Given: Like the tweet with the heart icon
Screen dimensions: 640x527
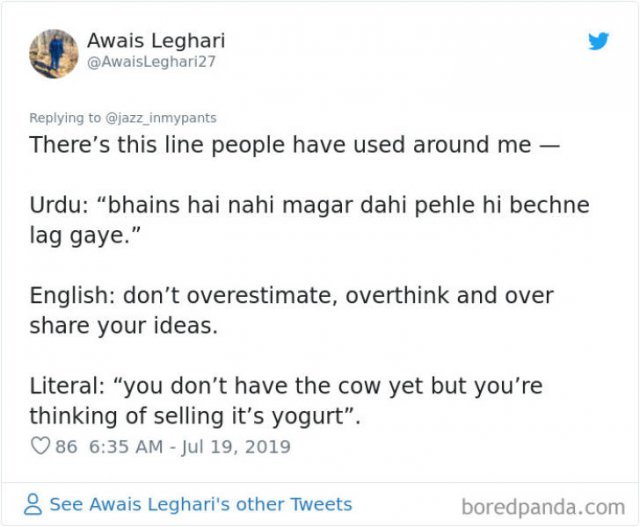Looking at the screenshot, I should click(x=40, y=446).
